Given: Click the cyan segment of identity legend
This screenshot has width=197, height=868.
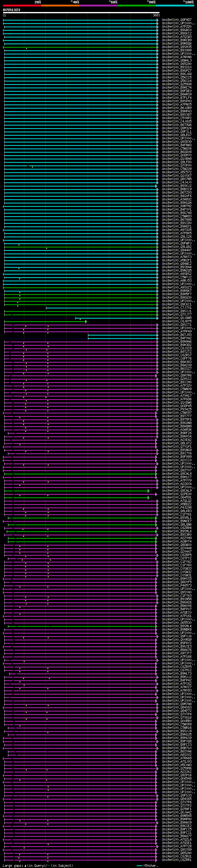Looking at the screenshot, I should pyautogui.click(x=175, y=6).
